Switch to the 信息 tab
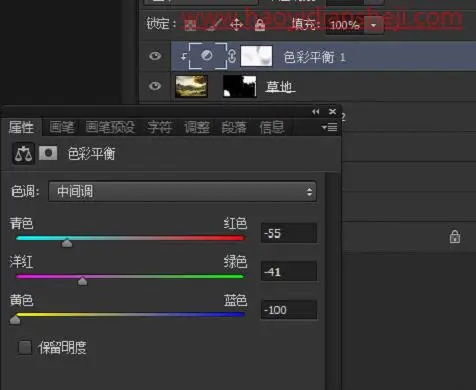The height and width of the screenshot is (390, 476). tap(272, 127)
